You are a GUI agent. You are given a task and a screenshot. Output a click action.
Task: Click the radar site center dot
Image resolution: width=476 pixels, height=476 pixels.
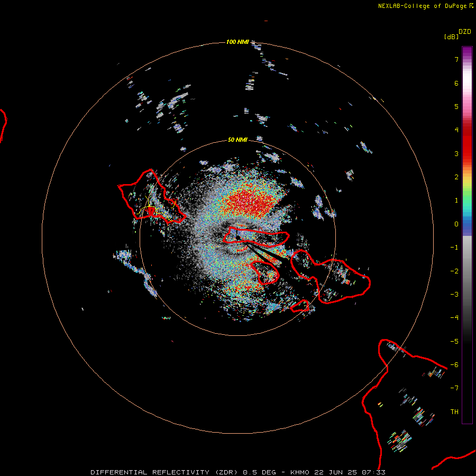(238, 237)
